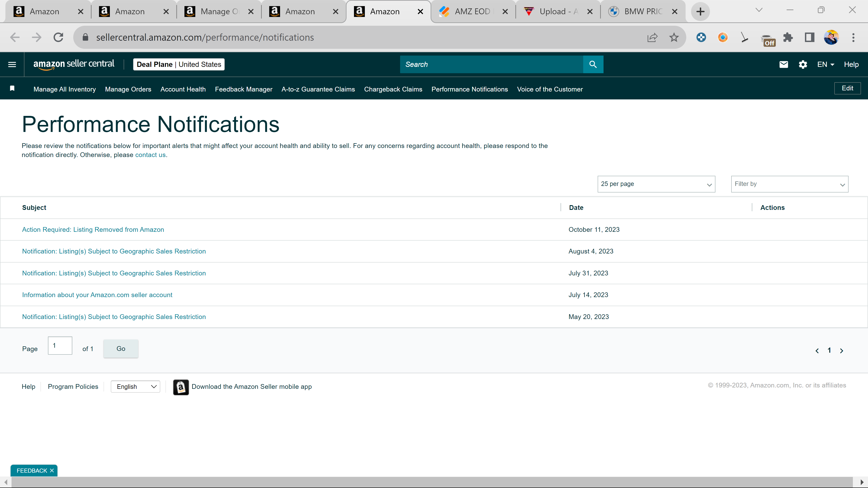The height and width of the screenshot is (488, 868).
Task: Open the EN language dropdown
Action: (x=826, y=64)
